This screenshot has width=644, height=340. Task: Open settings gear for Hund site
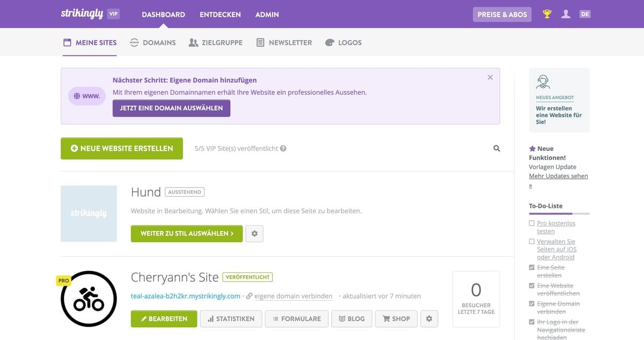pos(254,234)
